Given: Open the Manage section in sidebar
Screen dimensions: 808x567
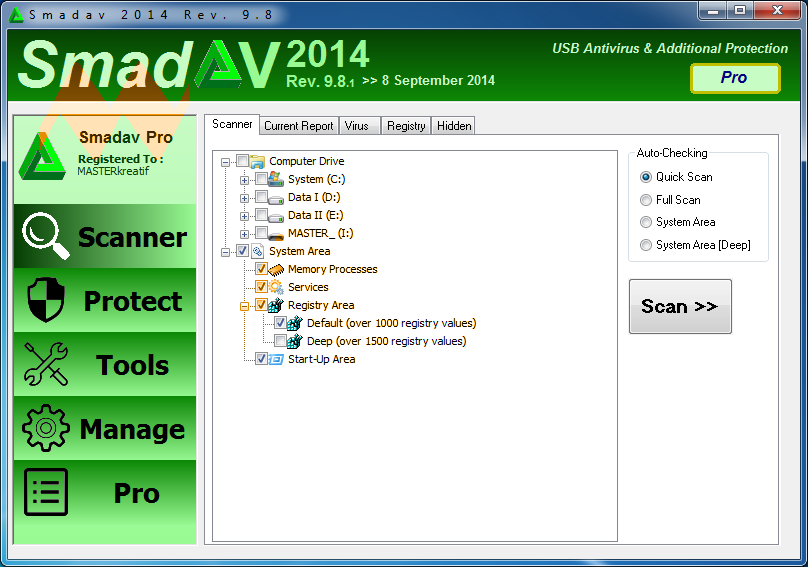Looking at the screenshot, I should tap(105, 428).
